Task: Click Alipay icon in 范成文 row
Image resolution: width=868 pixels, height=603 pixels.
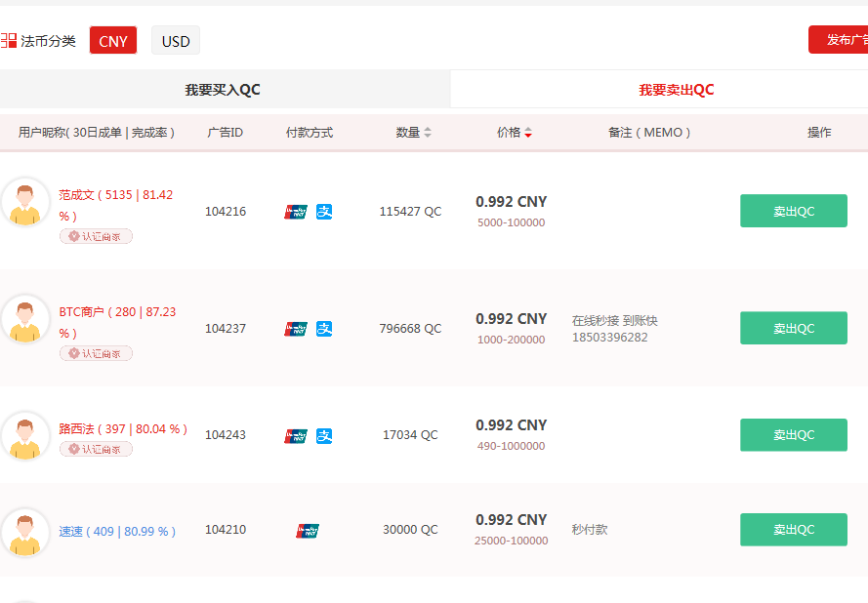Action: pyautogui.click(x=324, y=212)
